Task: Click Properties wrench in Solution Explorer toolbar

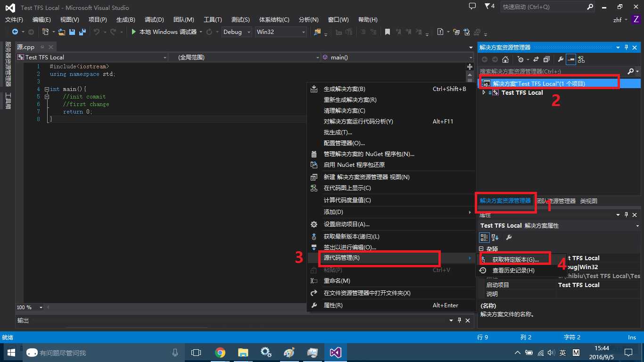Action: click(561, 59)
